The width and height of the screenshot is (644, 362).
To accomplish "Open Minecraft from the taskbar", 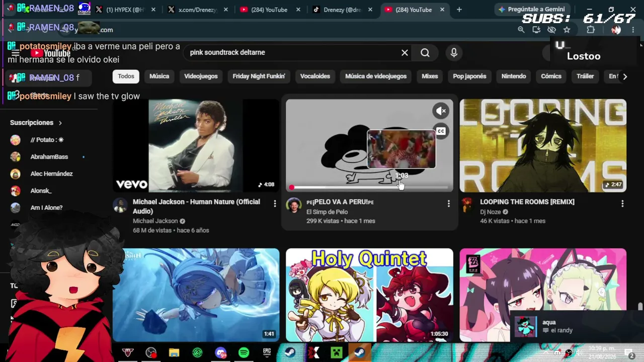I will (x=336, y=353).
